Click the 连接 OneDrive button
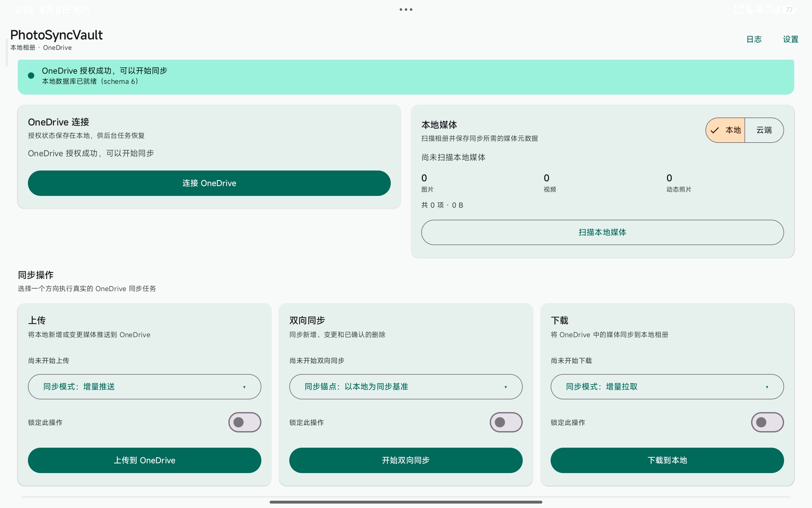Screen dimensions: 812x508 point(209,183)
